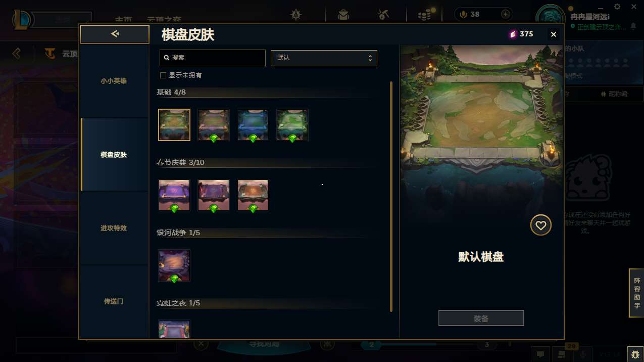644x362 pixels.
Task: Select the 银河战争 board thumbnail
Action: pos(174,265)
